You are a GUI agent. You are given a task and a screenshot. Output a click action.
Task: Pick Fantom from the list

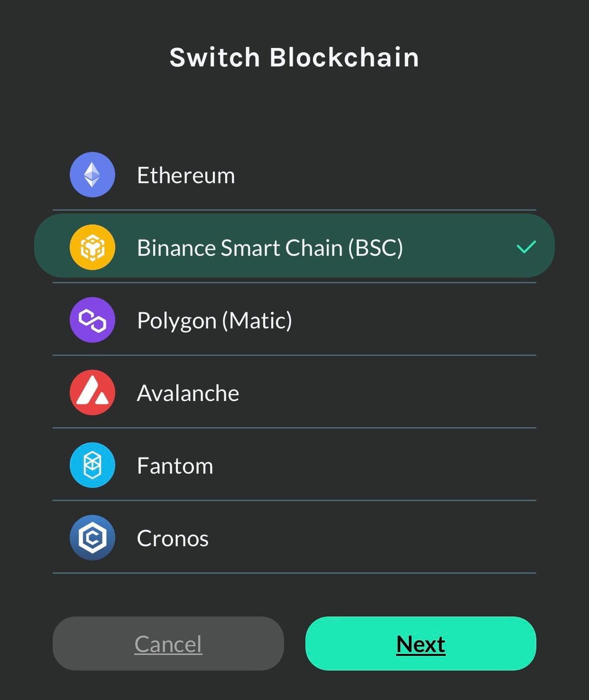(x=294, y=465)
